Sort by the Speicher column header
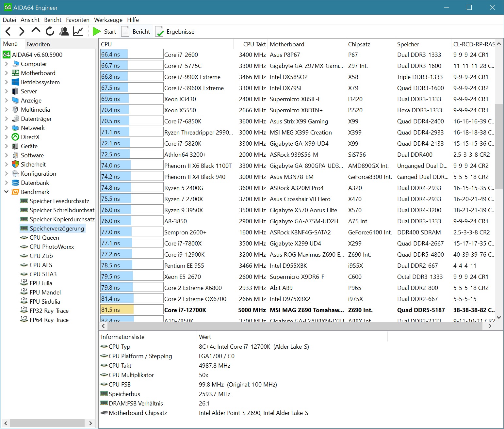 point(423,44)
